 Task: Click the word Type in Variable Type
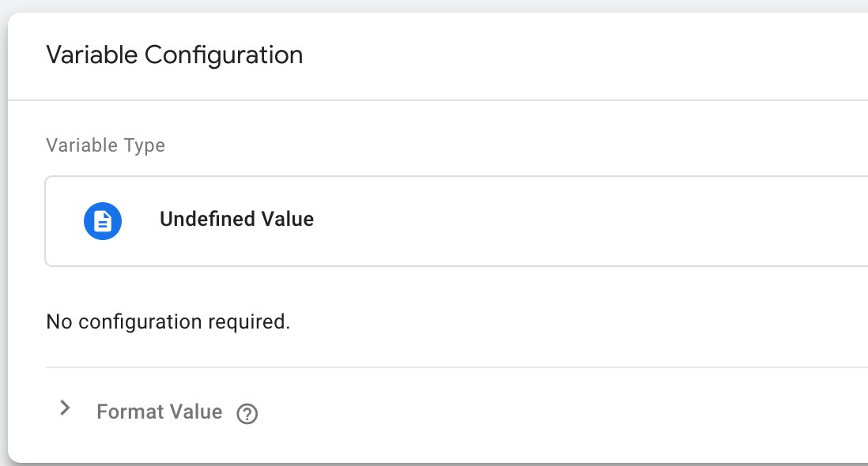[x=145, y=146]
